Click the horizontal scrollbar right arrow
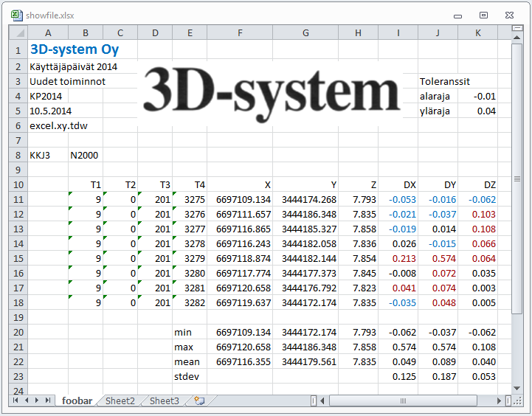 [x=499, y=401]
